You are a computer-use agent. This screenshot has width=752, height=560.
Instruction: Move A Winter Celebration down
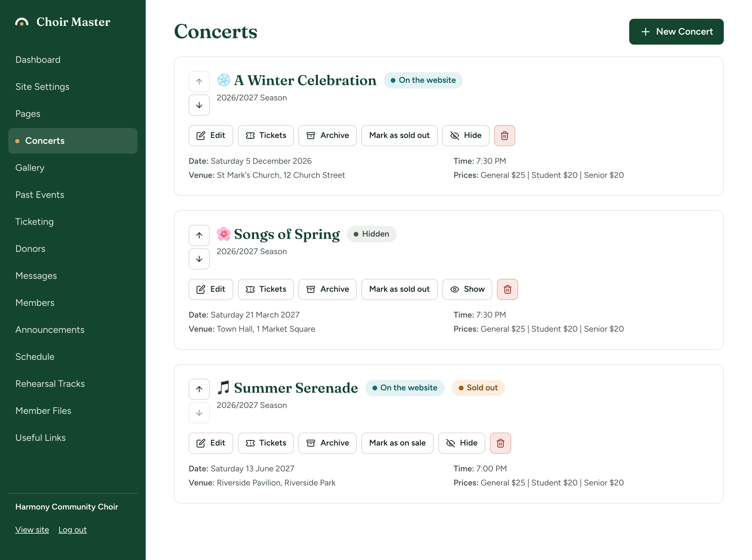[199, 105]
